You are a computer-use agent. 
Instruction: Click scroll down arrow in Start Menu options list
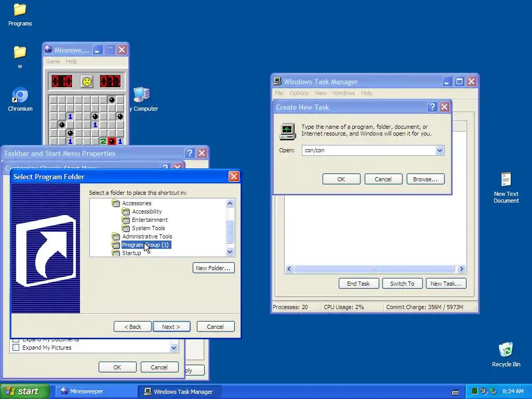click(174, 348)
